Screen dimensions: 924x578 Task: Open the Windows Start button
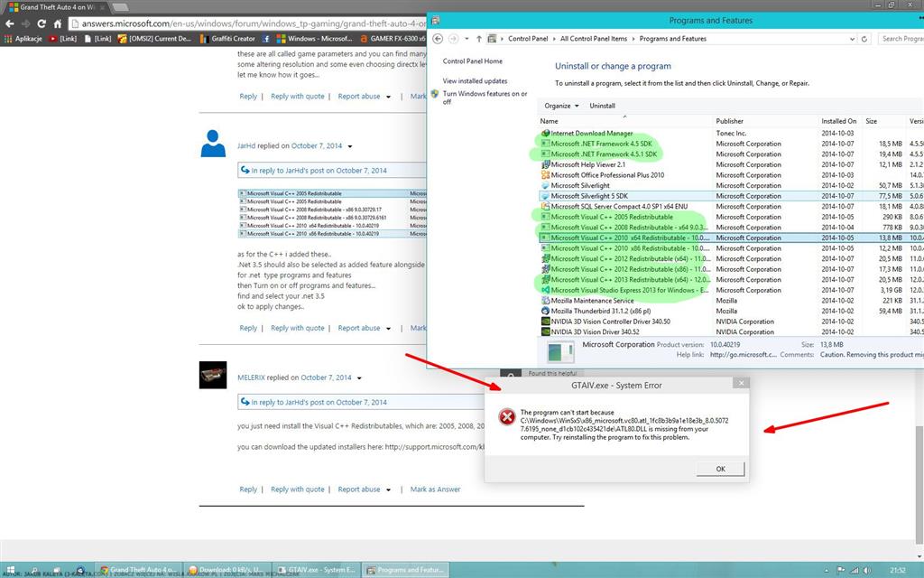tap(11, 570)
